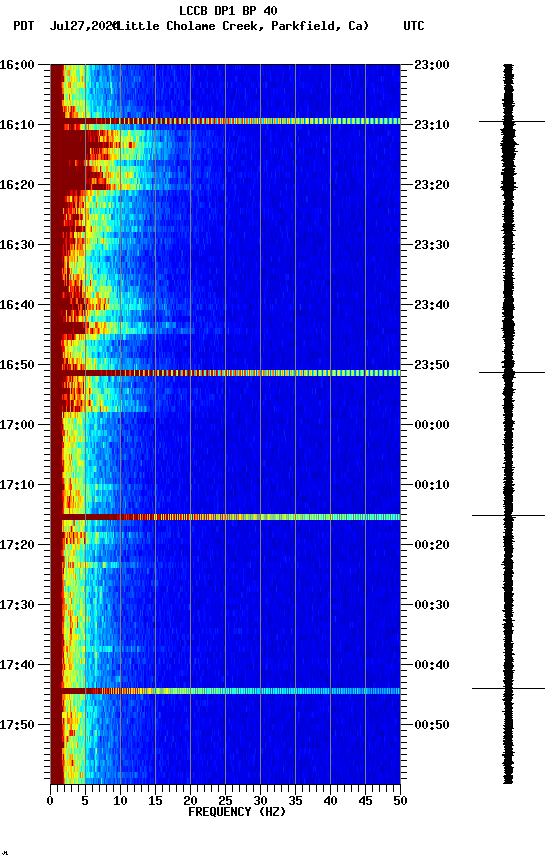The width and height of the screenshot is (552, 864).
Task: Click the 16:50 PDT time label
Action: [17, 365]
